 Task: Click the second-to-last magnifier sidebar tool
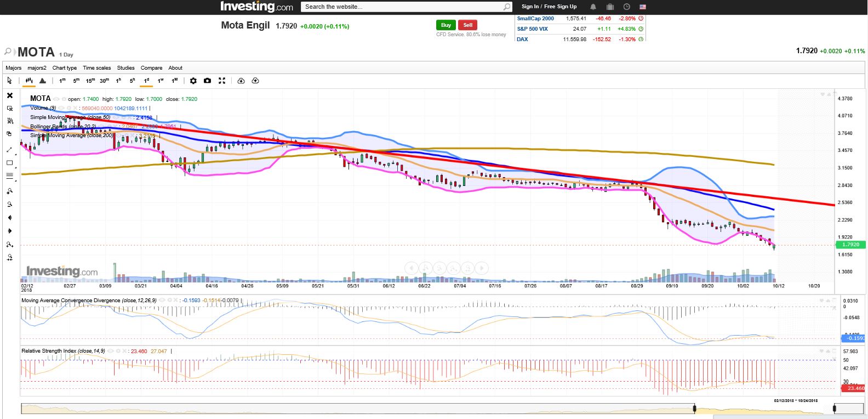[x=10, y=245]
